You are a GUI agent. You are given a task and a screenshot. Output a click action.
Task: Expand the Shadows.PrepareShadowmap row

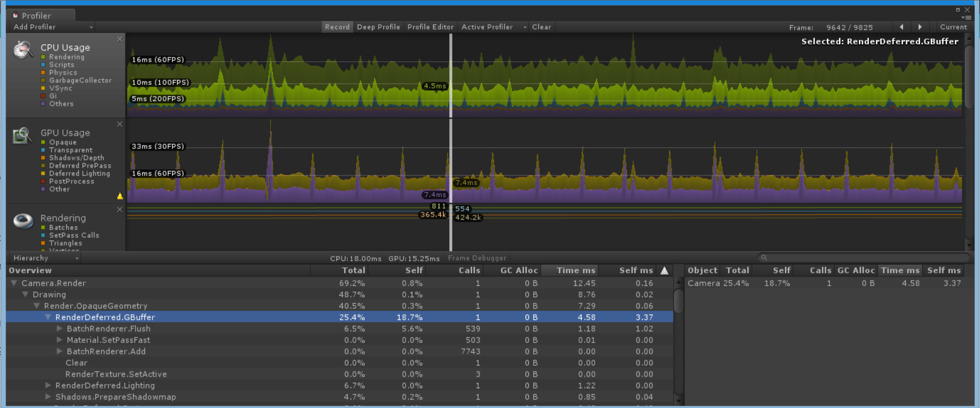pos(48,397)
